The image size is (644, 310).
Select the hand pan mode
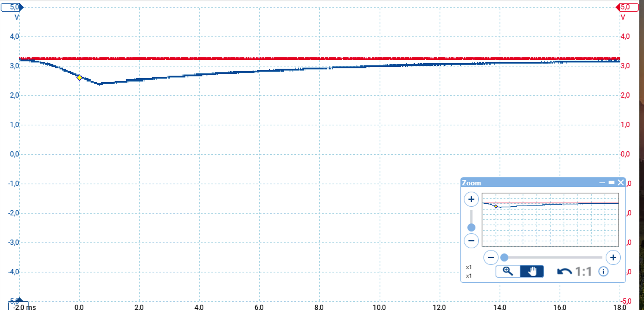point(532,271)
